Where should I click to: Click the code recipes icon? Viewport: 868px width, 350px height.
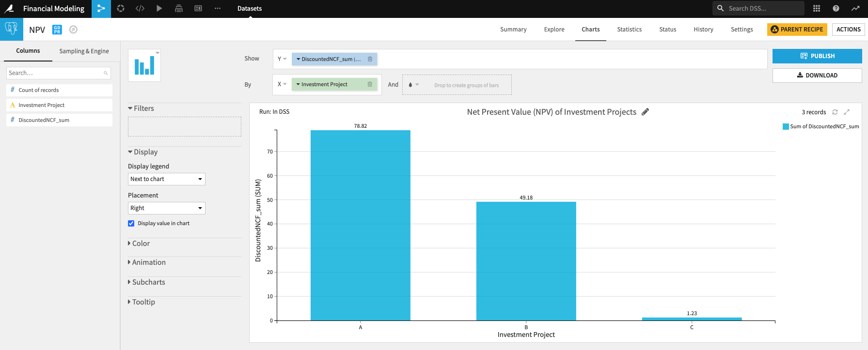[140, 9]
